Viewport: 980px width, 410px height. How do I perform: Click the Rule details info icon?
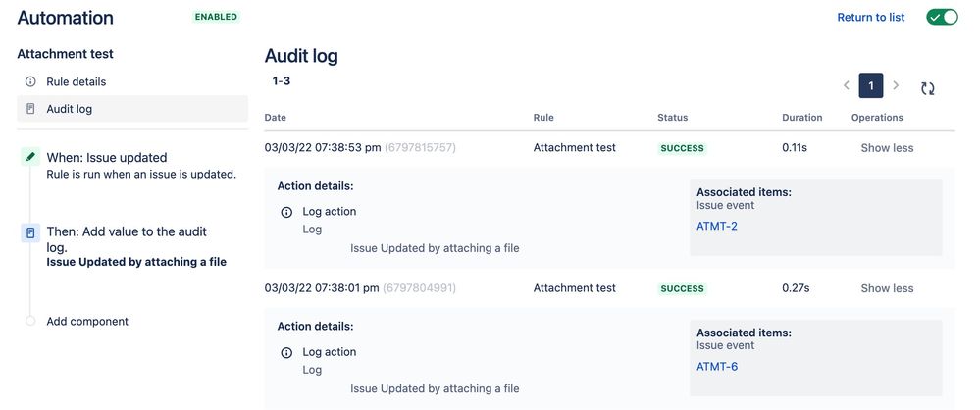[x=30, y=81]
